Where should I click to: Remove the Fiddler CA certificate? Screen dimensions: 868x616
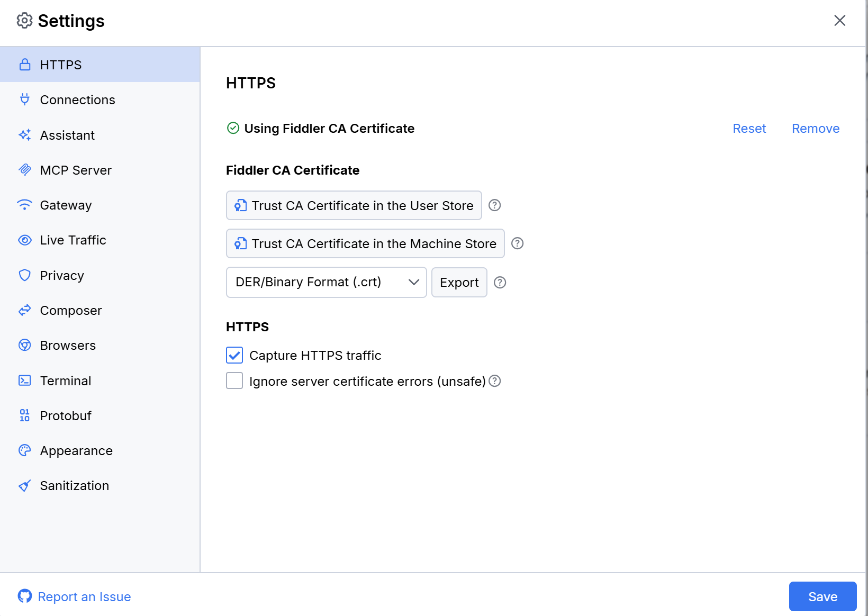(x=816, y=129)
